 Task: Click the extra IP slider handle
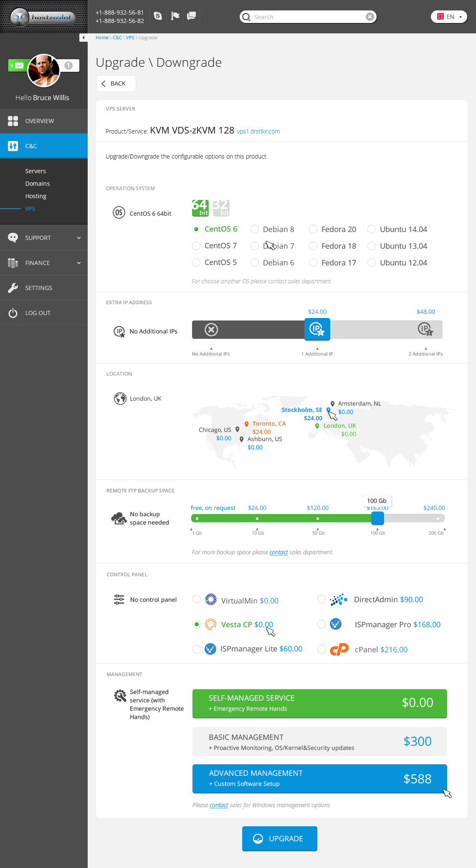tap(317, 329)
